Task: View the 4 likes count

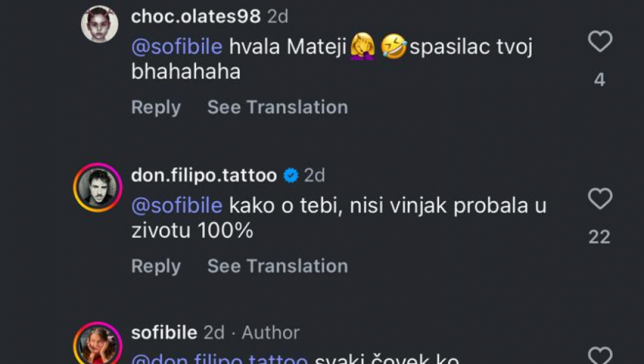Action: pyautogui.click(x=599, y=80)
